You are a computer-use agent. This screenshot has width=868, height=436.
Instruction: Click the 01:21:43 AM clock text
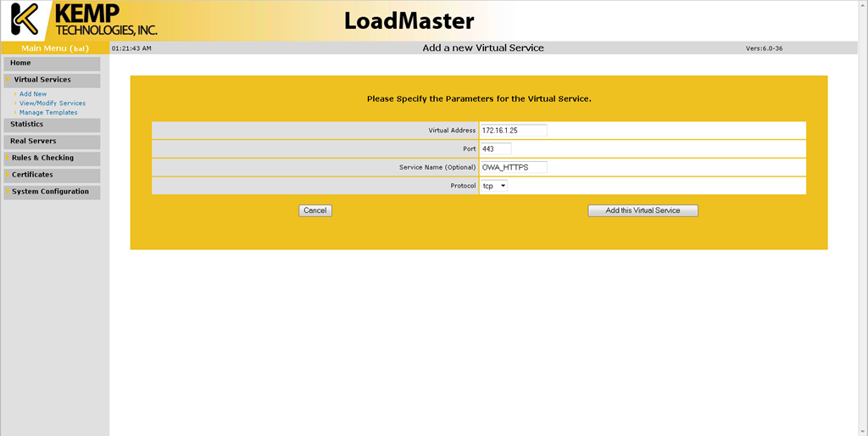click(131, 48)
